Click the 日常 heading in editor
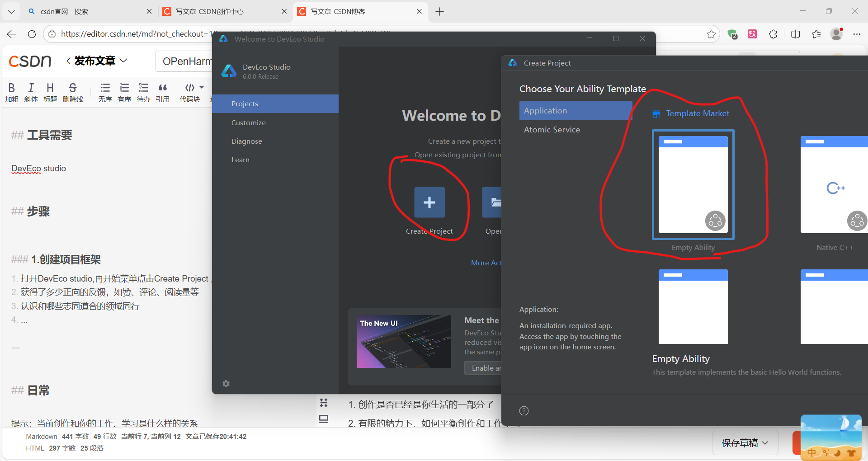The height and width of the screenshot is (461, 868). [38, 390]
